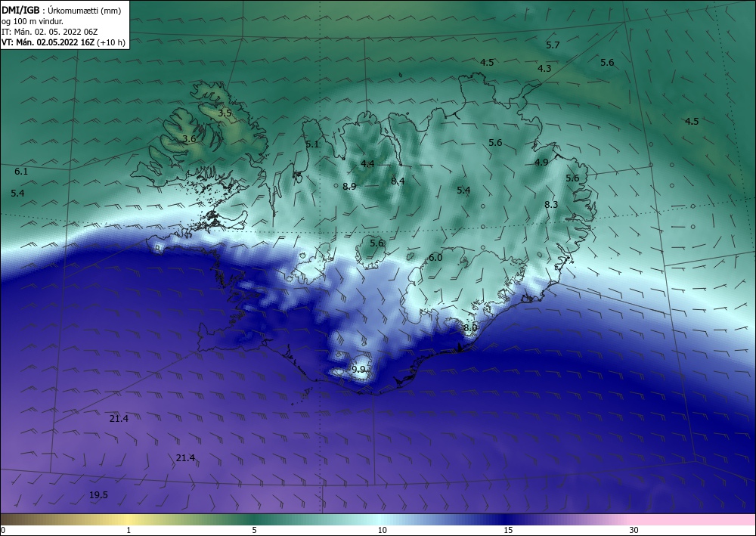Click the 9.9 value in south Iceland
This screenshot has height=536, width=756.
358,370
